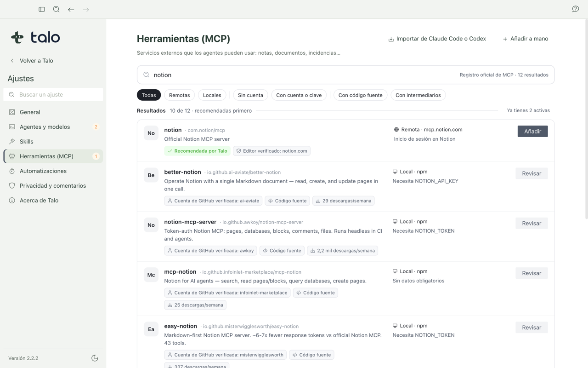Toggle the sidebar panel icon
This screenshot has height=368, width=588.
click(42, 9)
